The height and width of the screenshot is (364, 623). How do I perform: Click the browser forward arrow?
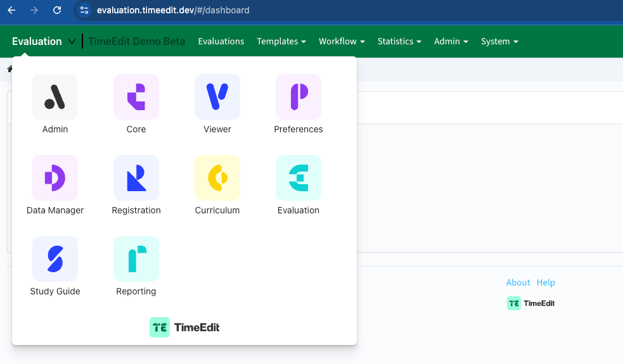pos(34,10)
